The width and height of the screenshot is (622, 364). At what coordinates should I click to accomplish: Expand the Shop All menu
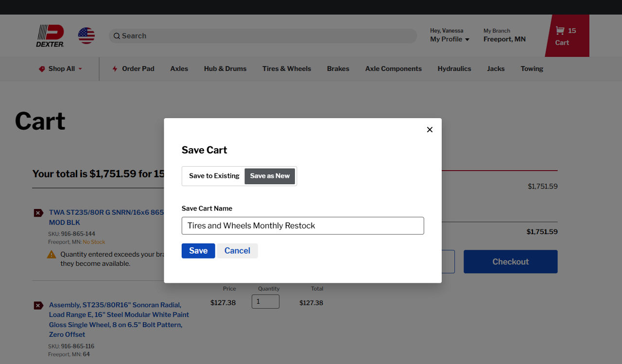pos(61,69)
